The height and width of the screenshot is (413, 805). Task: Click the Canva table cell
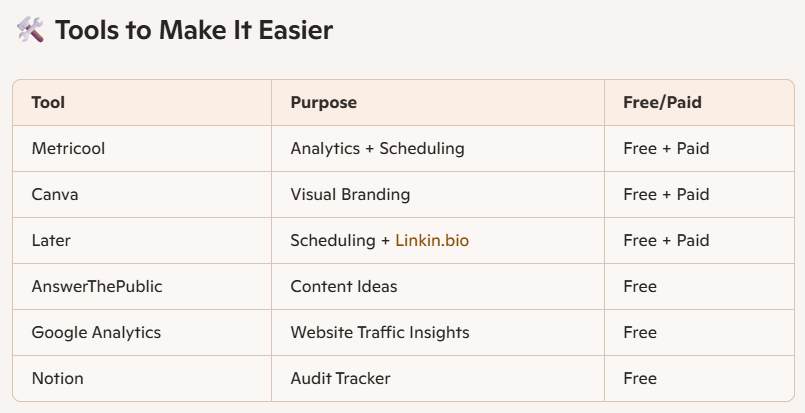(142, 194)
